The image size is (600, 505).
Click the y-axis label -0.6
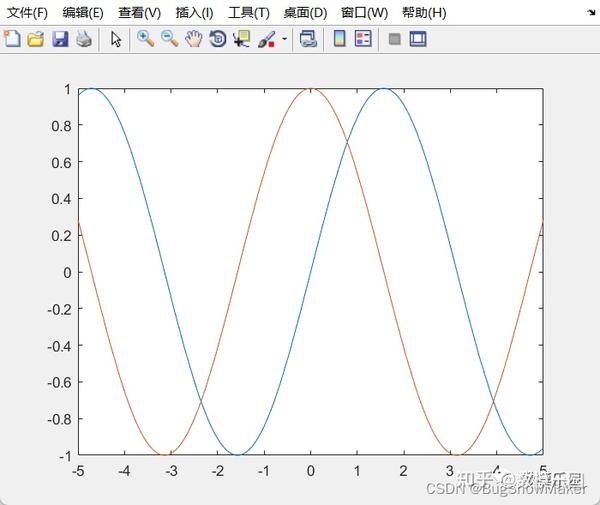59,382
